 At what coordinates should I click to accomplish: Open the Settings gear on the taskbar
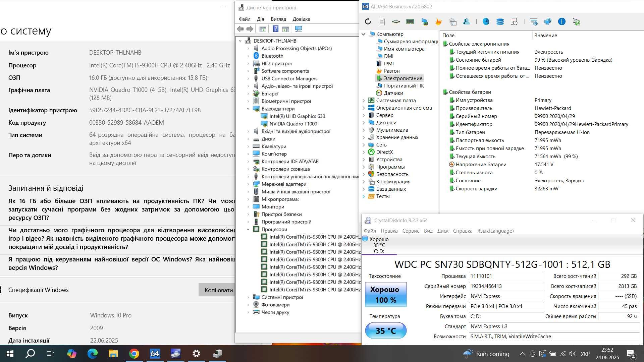point(196,354)
